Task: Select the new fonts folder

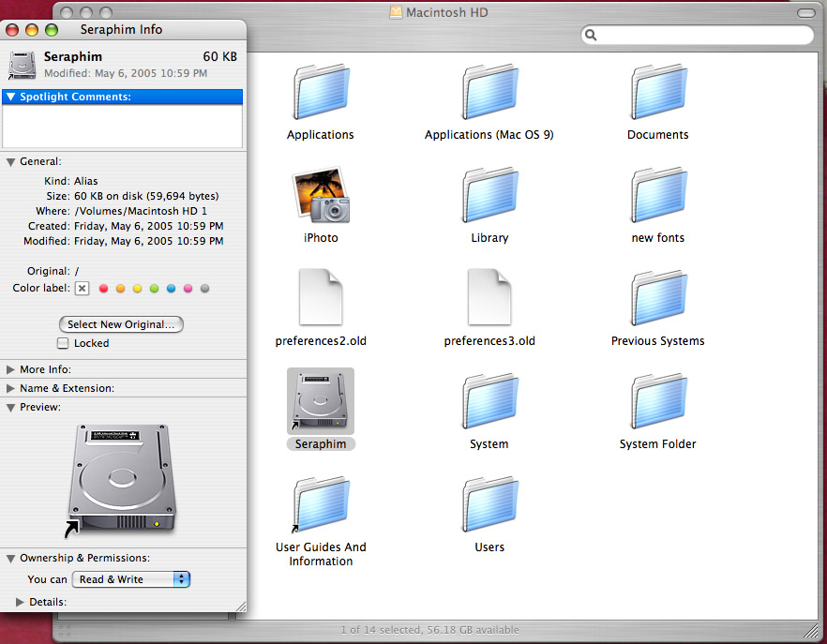Action: (x=659, y=195)
